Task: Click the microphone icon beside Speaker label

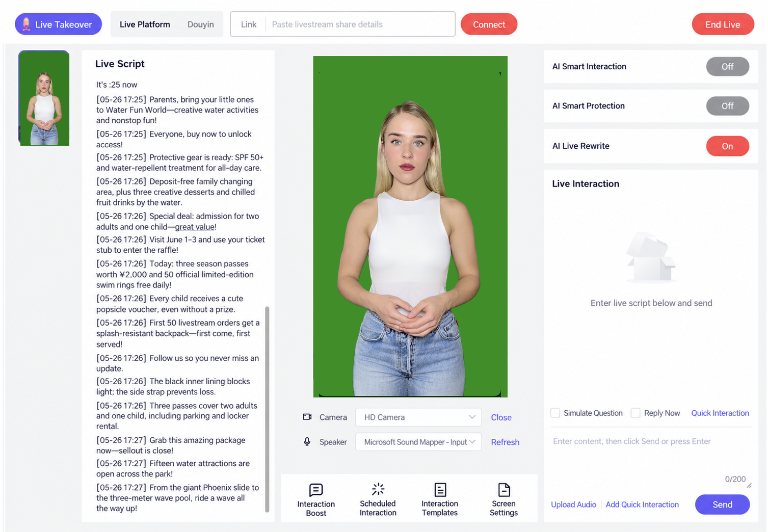Action: [307, 442]
